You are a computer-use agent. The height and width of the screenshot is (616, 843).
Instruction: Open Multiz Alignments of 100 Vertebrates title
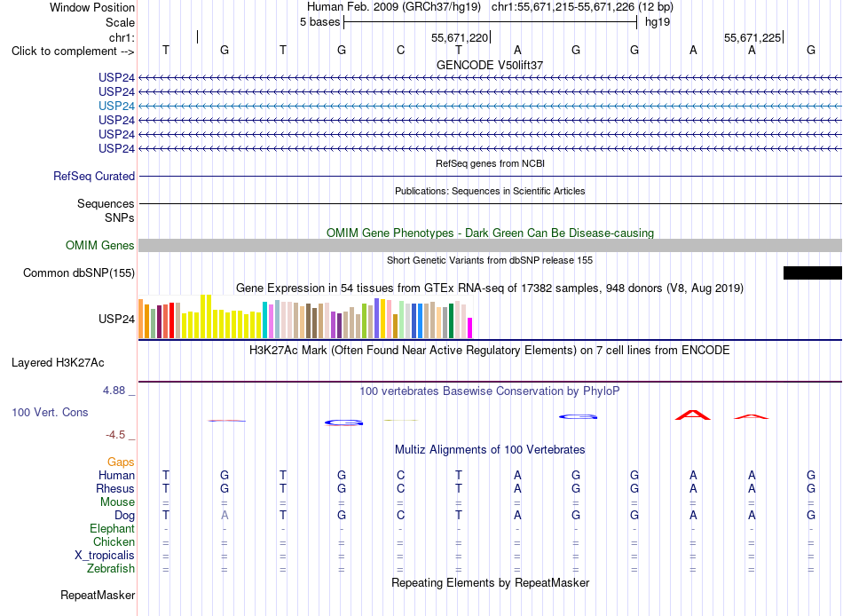[490, 450]
